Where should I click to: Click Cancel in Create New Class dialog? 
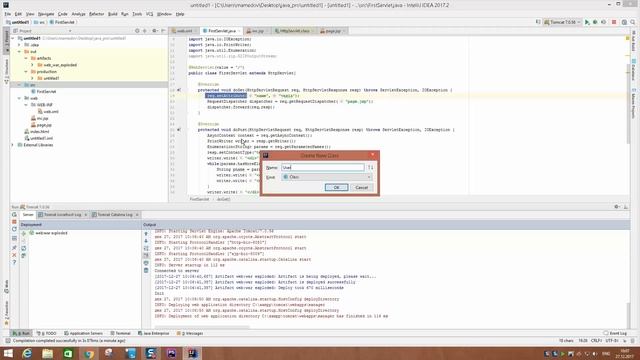362,187
